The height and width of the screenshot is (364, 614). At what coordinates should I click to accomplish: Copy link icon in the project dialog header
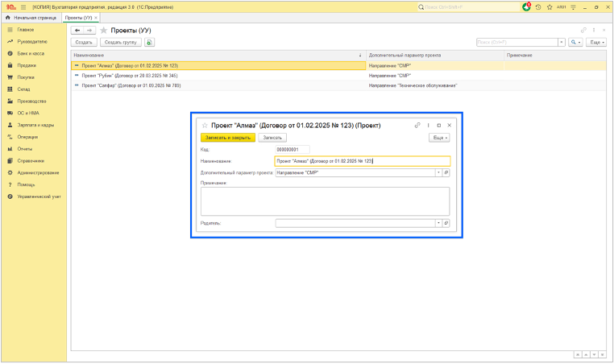pyautogui.click(x=417, y=126)
